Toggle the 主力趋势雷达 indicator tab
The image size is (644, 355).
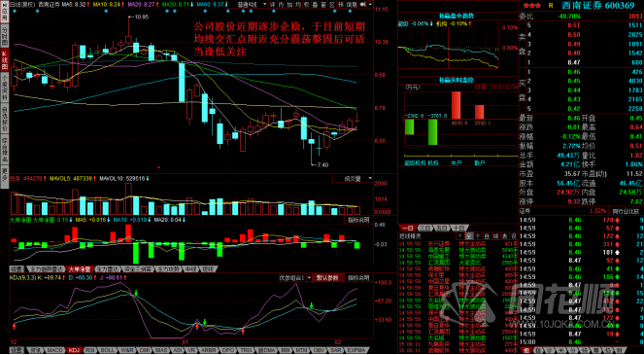pos(46,269)
